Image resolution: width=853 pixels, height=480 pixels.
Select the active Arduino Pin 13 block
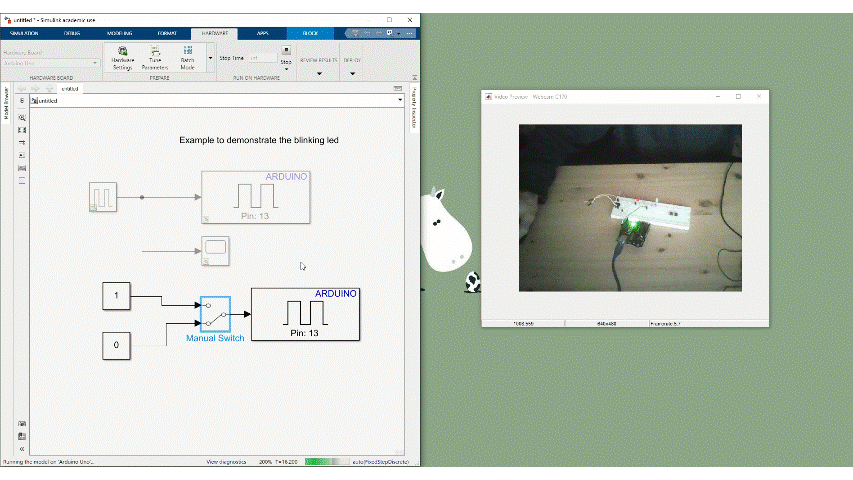pos(305,314)
